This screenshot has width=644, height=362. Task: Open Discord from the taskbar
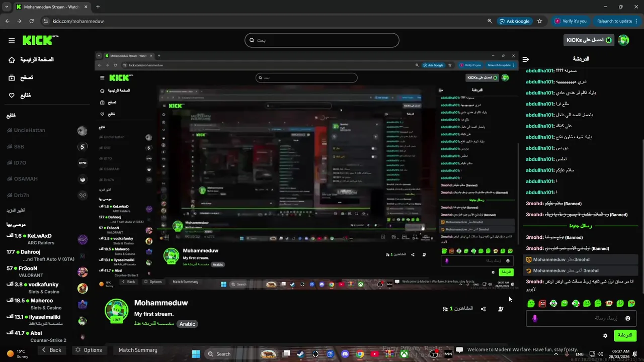[x=345, y=354]
